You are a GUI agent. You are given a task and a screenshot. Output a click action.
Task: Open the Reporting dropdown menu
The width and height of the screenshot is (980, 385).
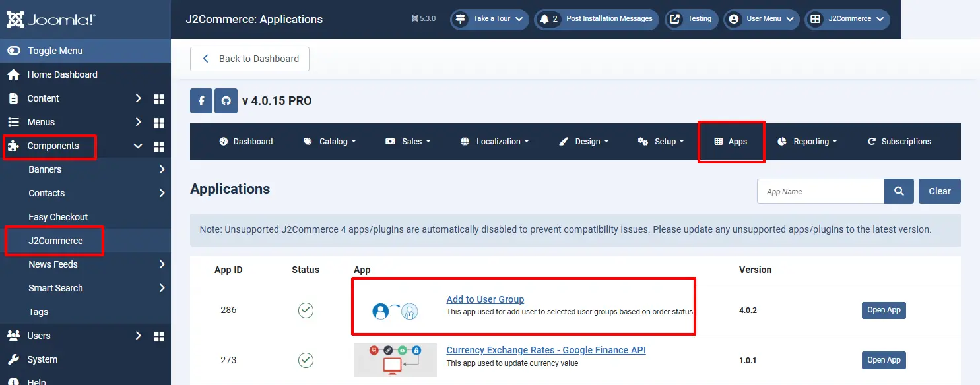pos(807,142)
